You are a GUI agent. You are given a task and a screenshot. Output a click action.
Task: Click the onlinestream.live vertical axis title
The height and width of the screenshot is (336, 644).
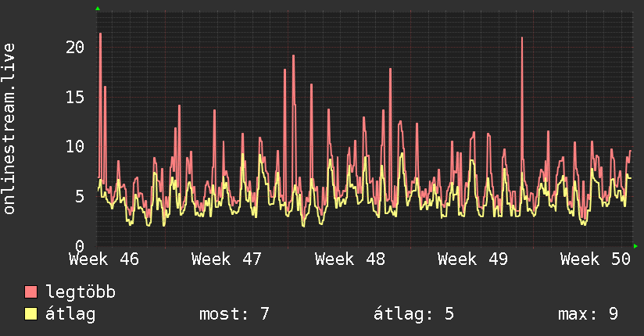9,129
